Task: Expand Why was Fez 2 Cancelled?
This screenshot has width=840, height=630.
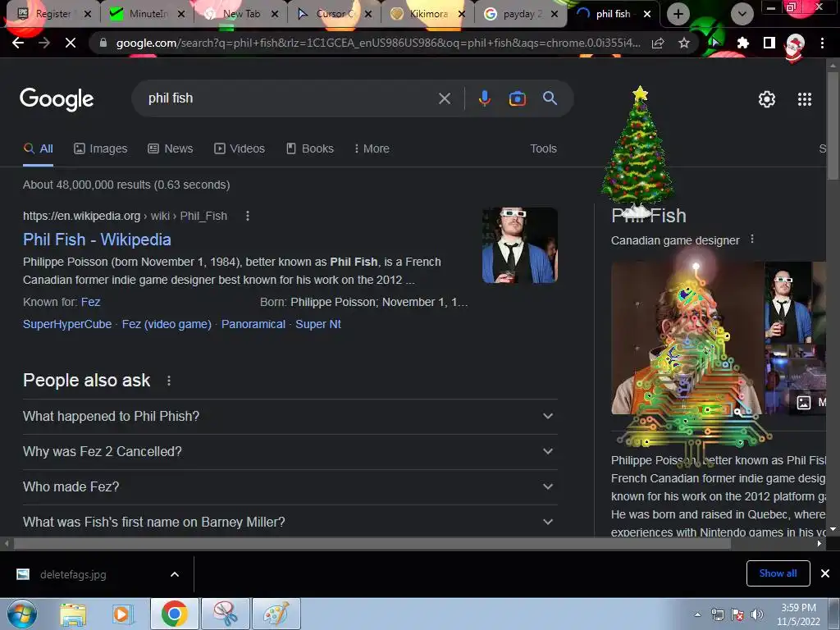Action: click(290, 452)
